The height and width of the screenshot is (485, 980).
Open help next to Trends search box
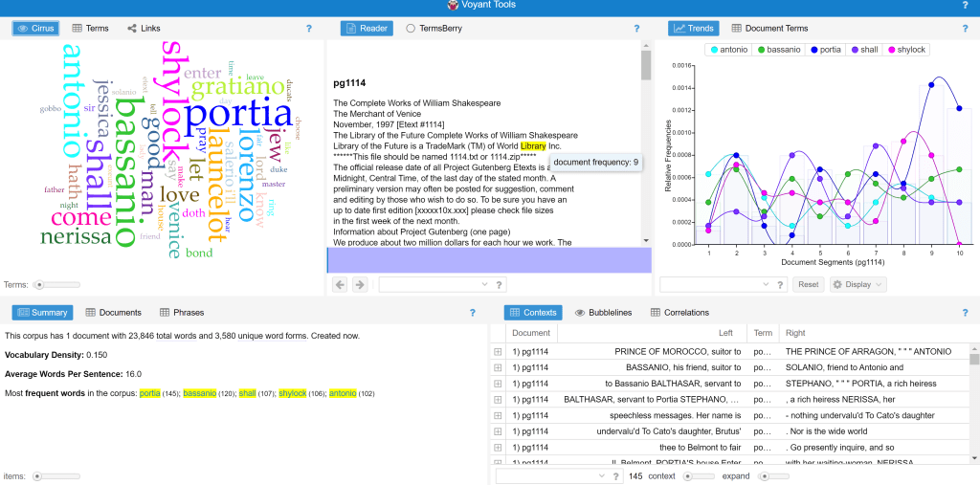(779, 285)
